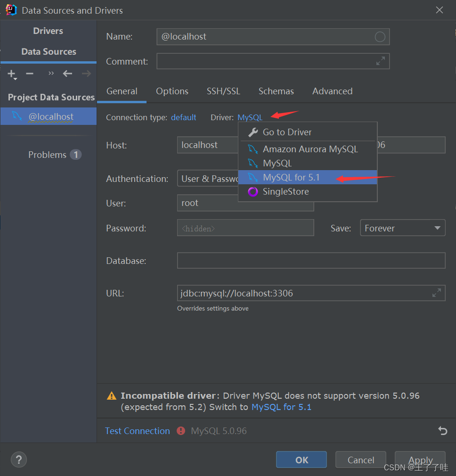Click the Cancel button

click(361, 460)
